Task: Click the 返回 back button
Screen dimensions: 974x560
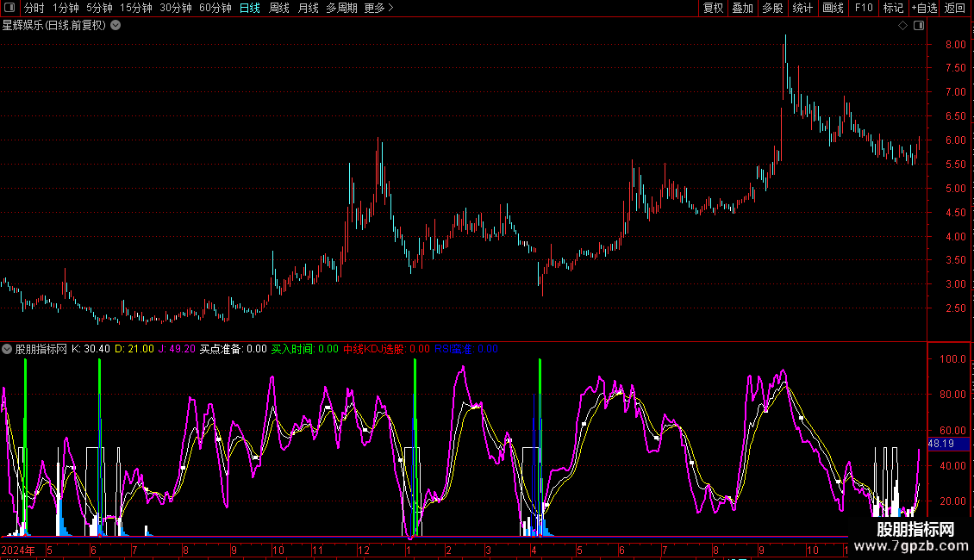Action: [955, 8]
